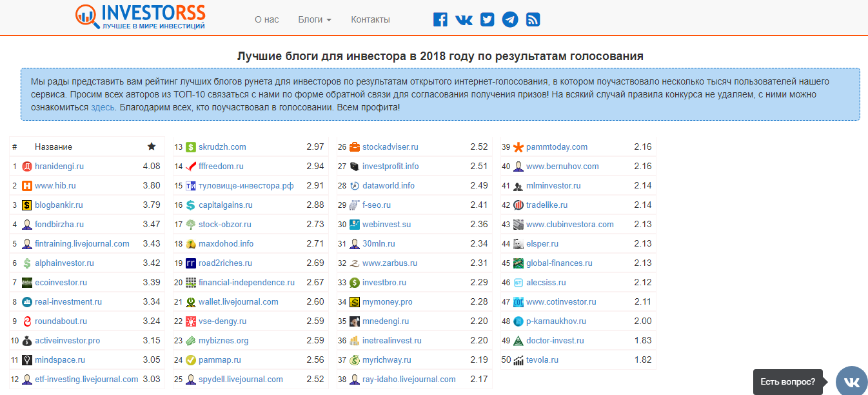The width and height of the screenshot is (868, 395).
Task: Click the investbro.ru green favicon
Action: 355,283
